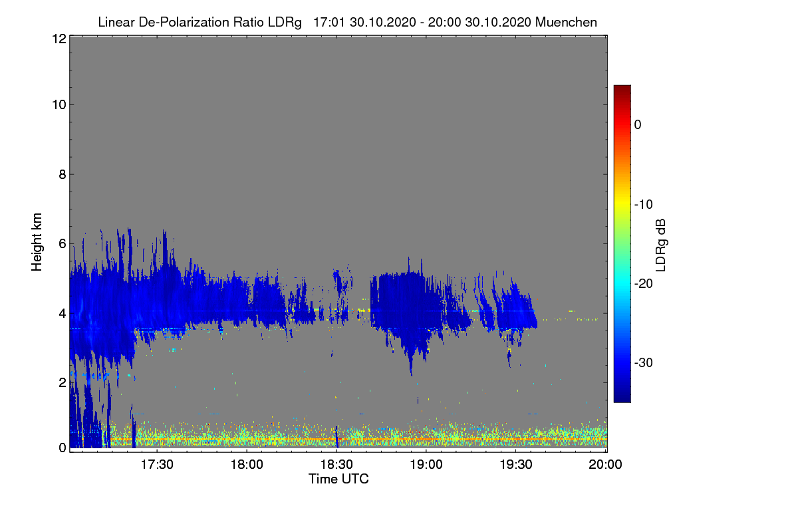Click the colorbar label '-20'
Screen dimensions: 798x532
click(x=643, y=283)
